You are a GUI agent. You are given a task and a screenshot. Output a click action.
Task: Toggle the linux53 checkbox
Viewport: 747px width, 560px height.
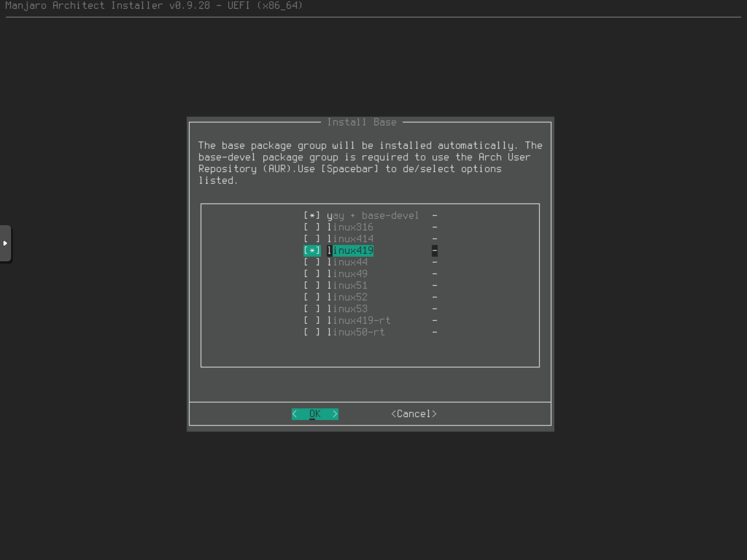coord(312,309)
